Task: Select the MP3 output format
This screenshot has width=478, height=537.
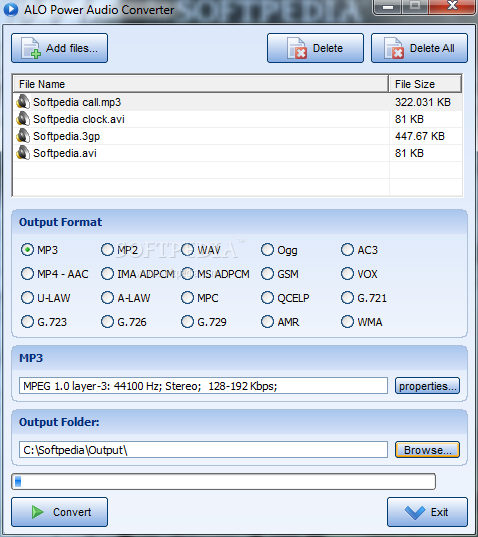Action: click(39, 250)
